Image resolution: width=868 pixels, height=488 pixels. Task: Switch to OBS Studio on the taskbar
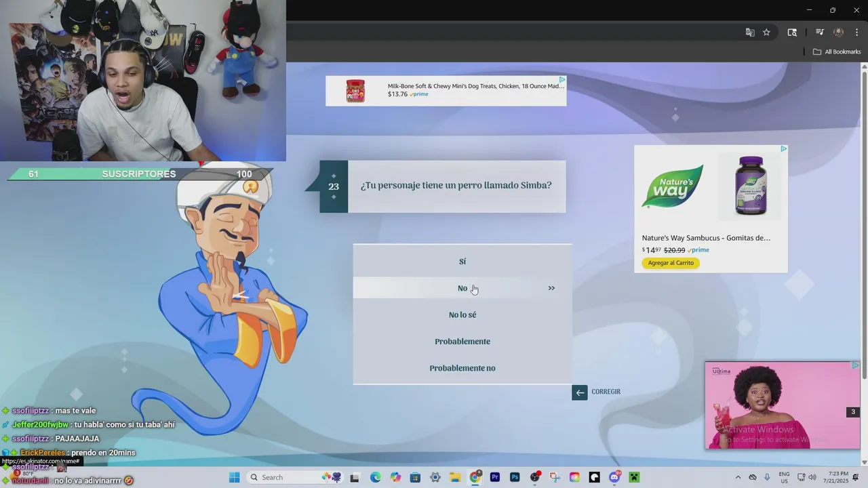[x=535, y=477]
